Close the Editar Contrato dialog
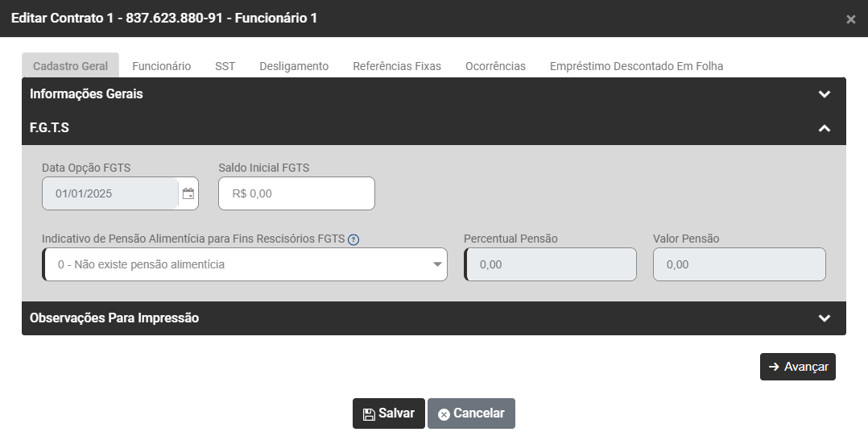 851,19
